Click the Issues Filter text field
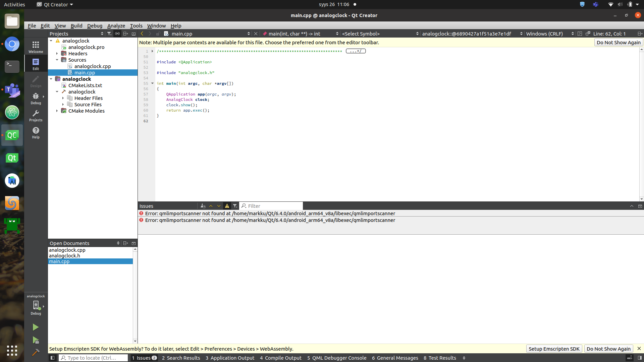The height and width of the screenshot is (362, 644). (271, 206)
